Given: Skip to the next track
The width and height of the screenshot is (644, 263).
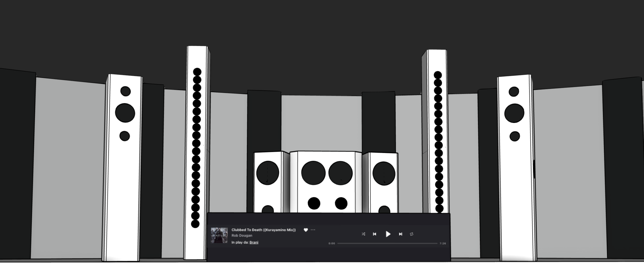Looking at the screenshot, I should point(400,234).
